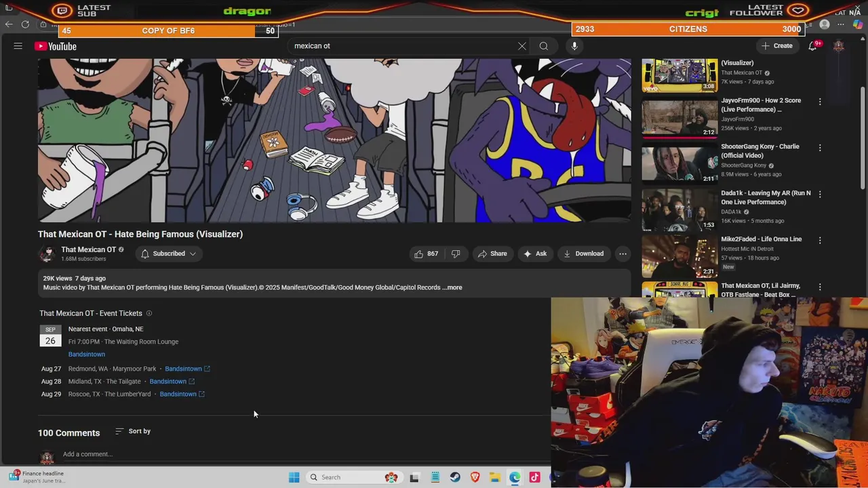Start voice search with the microphone
Image resolution: width=868 pixels, height=488 pixels.
click(574, 46)
